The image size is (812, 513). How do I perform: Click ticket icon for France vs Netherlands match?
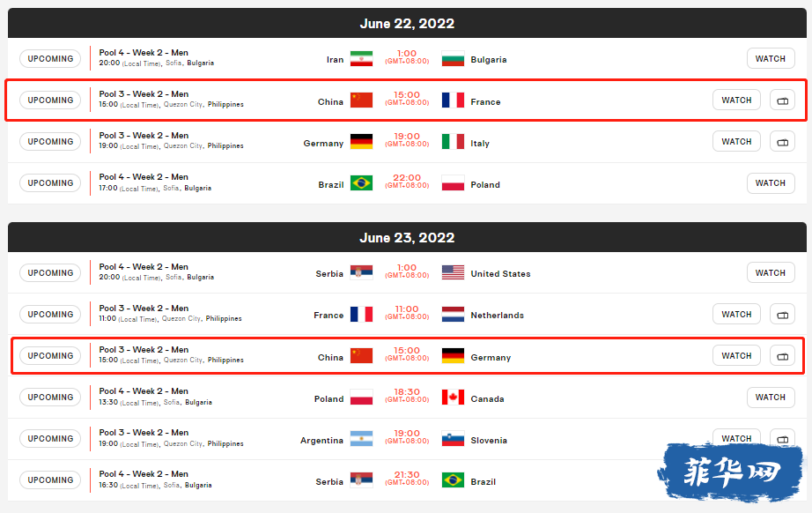pyautogui.click(x=782, y=315)
